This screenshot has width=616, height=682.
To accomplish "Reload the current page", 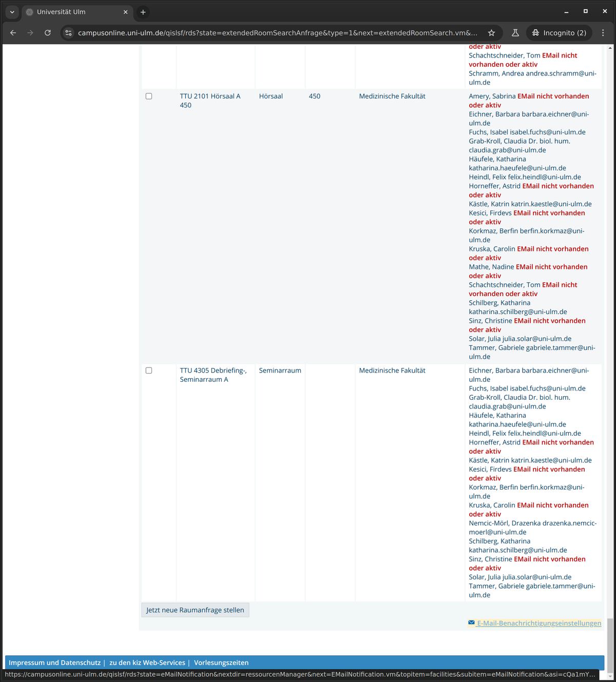I will click(x=48, y=33).
